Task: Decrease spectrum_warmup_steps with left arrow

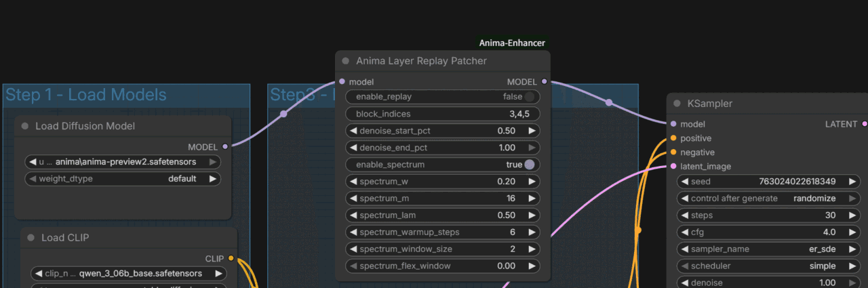Action: tap(353, 232)
